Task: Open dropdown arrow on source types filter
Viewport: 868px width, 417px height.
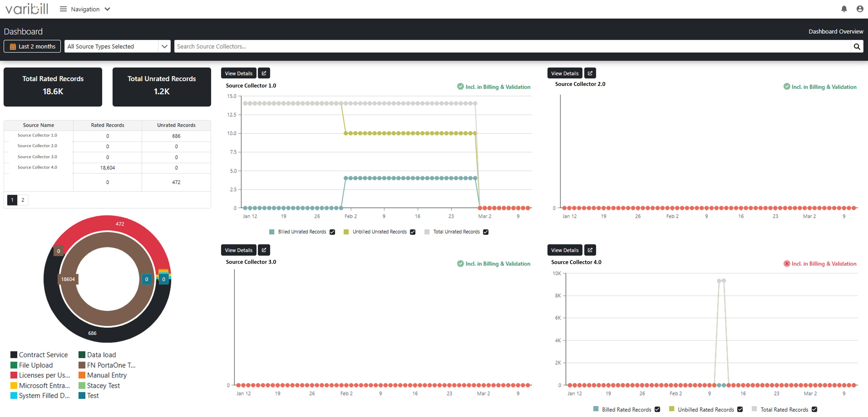Action: [164, 46]
